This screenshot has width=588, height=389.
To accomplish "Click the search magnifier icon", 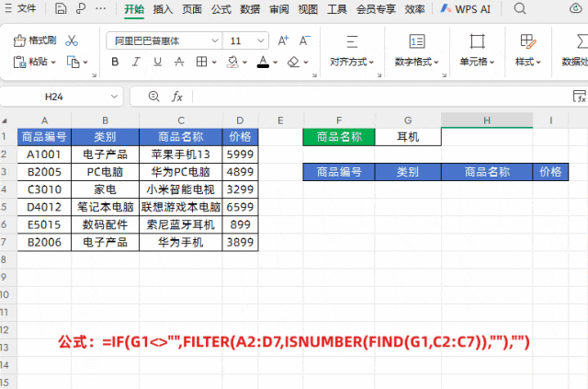I will point(520,8).
